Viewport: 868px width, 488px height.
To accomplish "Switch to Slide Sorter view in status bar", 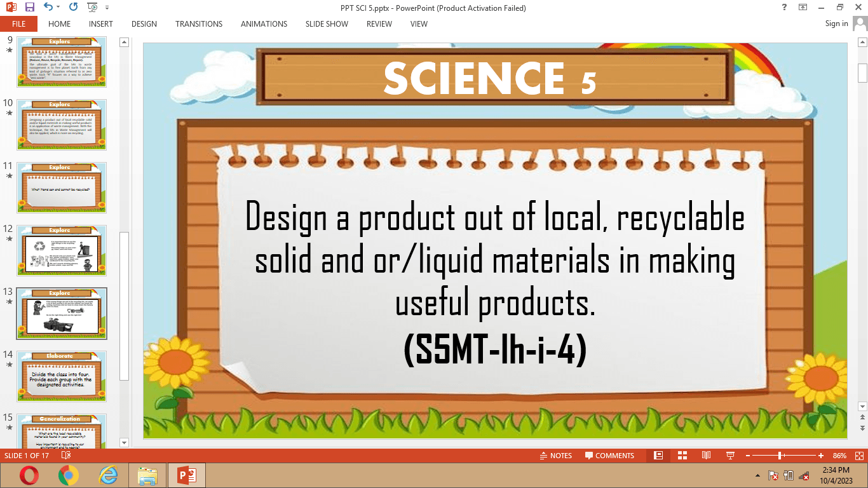I will (682, 456).
